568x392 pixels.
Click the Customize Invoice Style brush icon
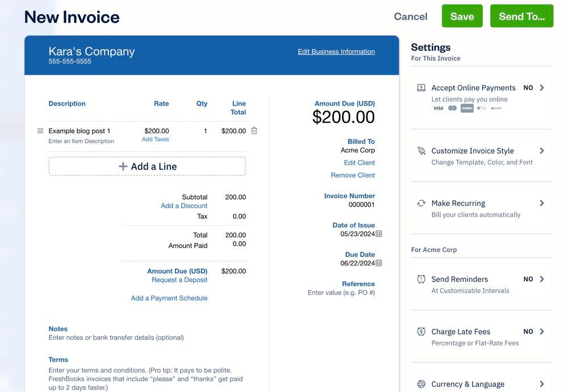coord(421,150)
